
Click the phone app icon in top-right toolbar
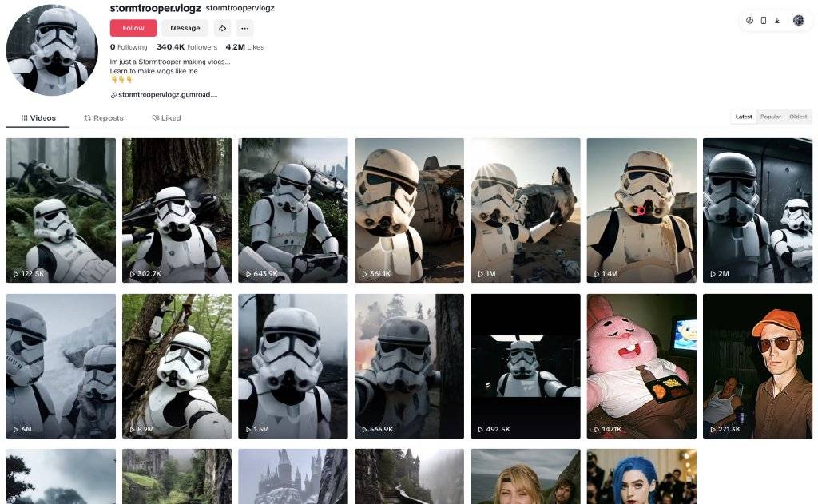point(764,20)
